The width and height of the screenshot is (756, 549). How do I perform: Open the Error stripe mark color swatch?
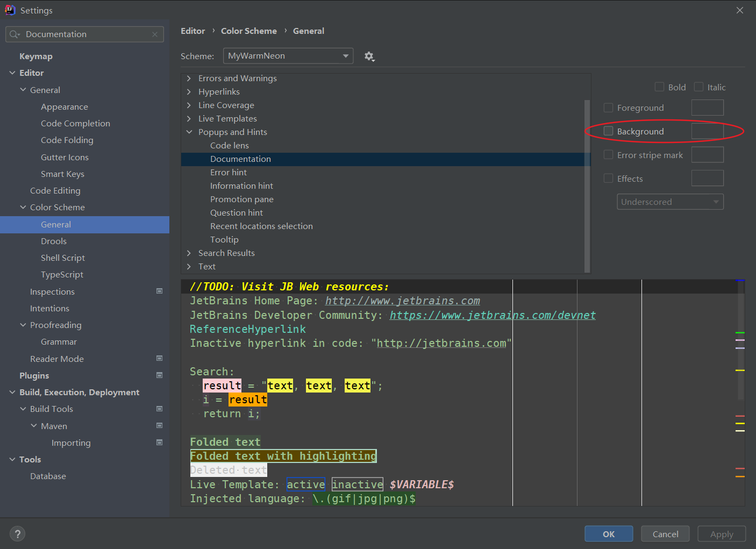(x=707, y=155)
